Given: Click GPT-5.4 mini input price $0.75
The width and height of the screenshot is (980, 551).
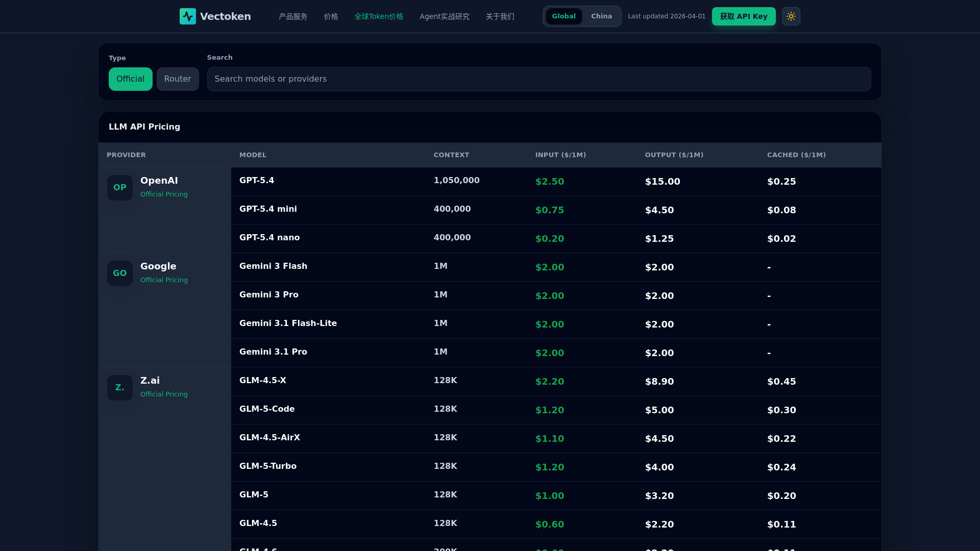Looking at the screenshot, I should pyautogui.click(x=550, y=210).
